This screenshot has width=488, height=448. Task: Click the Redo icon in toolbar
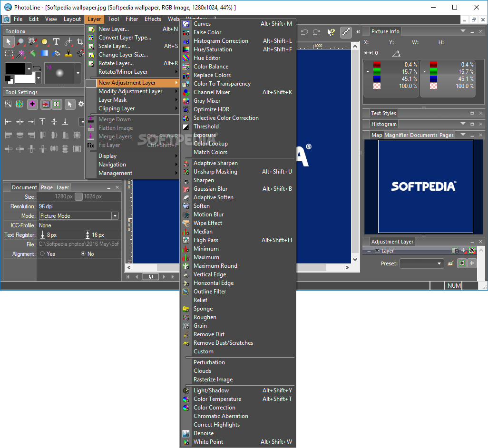316,32
